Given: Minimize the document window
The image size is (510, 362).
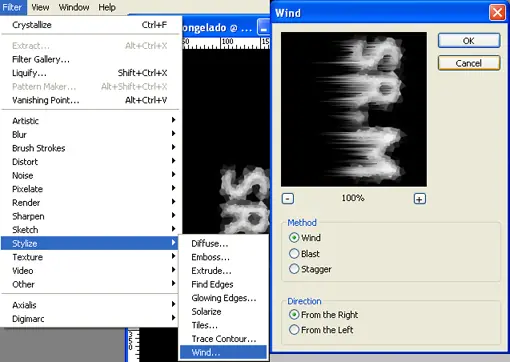Looking at the screenshot, I should click(x=263, y=28).
